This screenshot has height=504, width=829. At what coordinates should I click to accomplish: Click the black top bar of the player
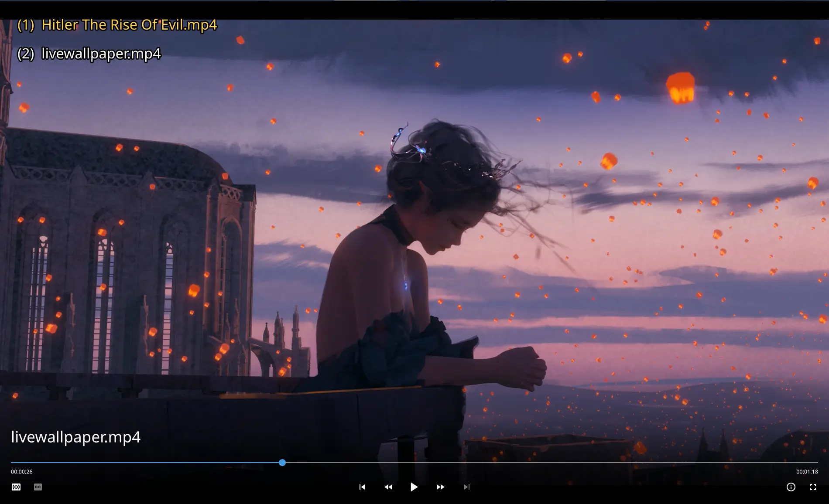(414, 10)
